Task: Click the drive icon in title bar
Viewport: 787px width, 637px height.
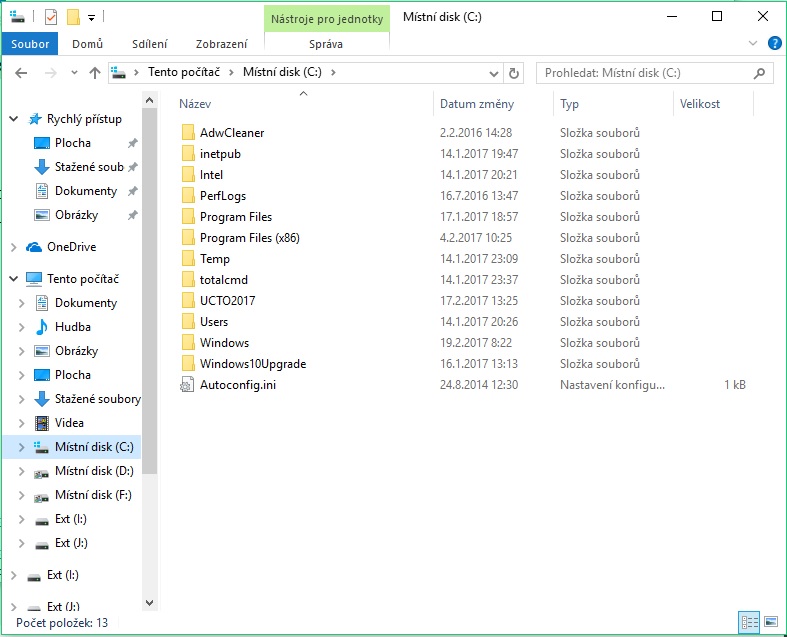Action: click(x=17, y=17)
